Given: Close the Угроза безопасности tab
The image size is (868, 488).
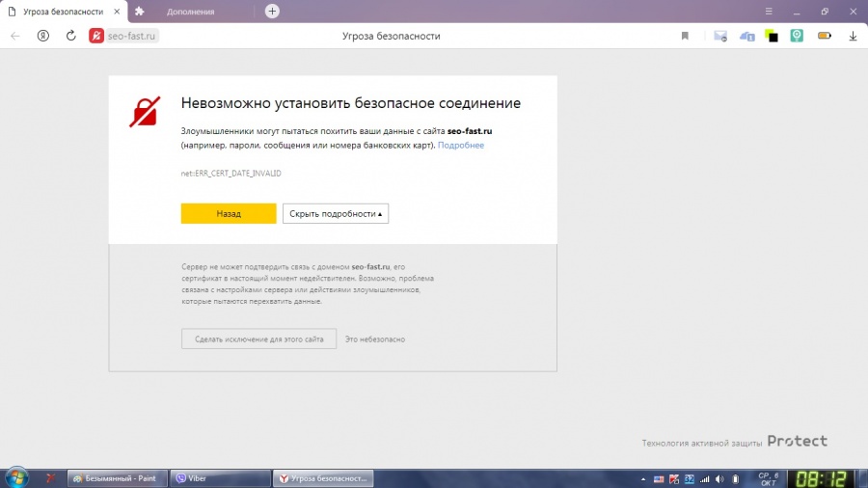Looking at the screenshot, I should (117, 11).
